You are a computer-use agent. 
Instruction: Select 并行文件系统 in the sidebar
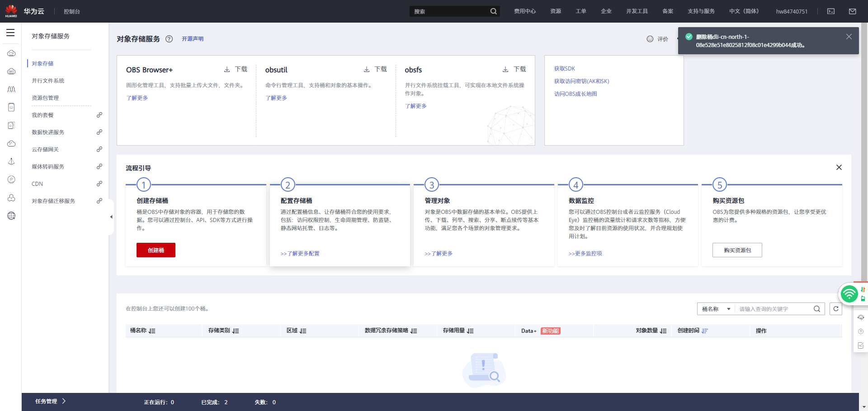pyautogui.click(x=48, y=80)
